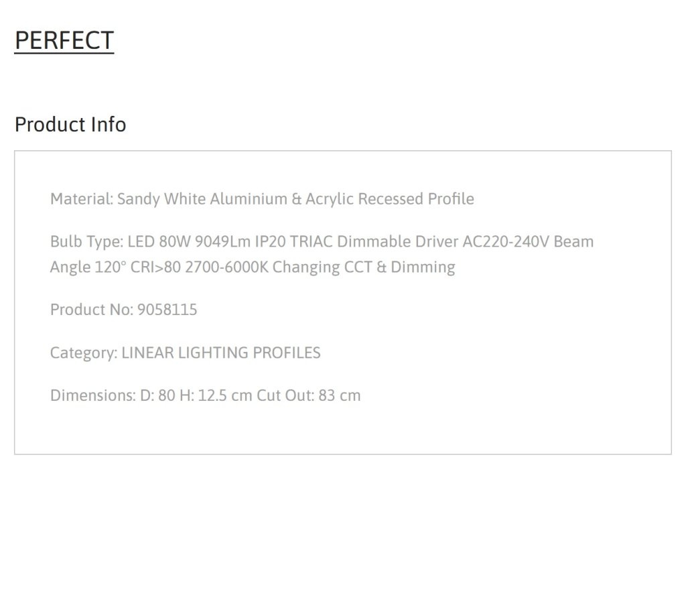
Task: Open the PERFECT product title link
Action: click(x=64, y=41)
